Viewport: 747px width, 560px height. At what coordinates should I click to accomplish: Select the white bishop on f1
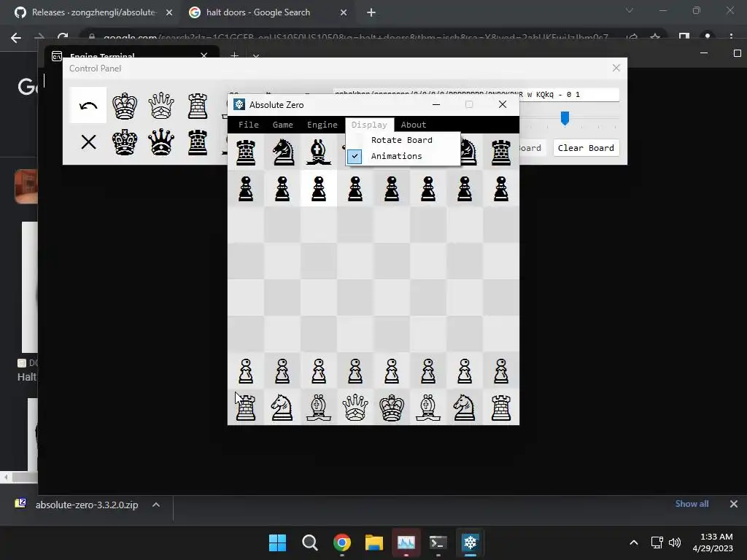pyautogui.click(x=428, y=407)
